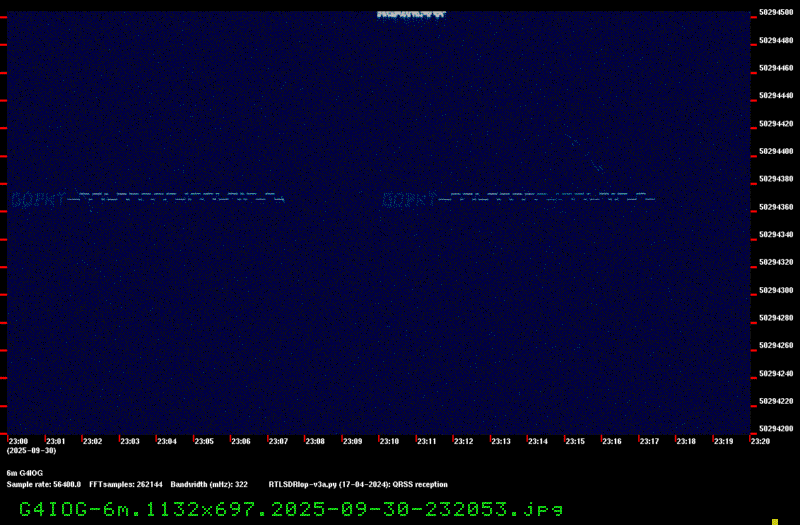The image size is (800, 525).
Task: Pick the 23:05 time label
Action: click(x=204, y=441)
